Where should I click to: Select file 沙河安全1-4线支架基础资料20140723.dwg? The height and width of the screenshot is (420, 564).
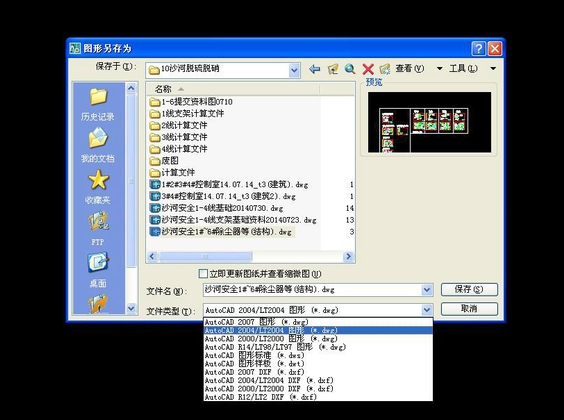point(233,220)
